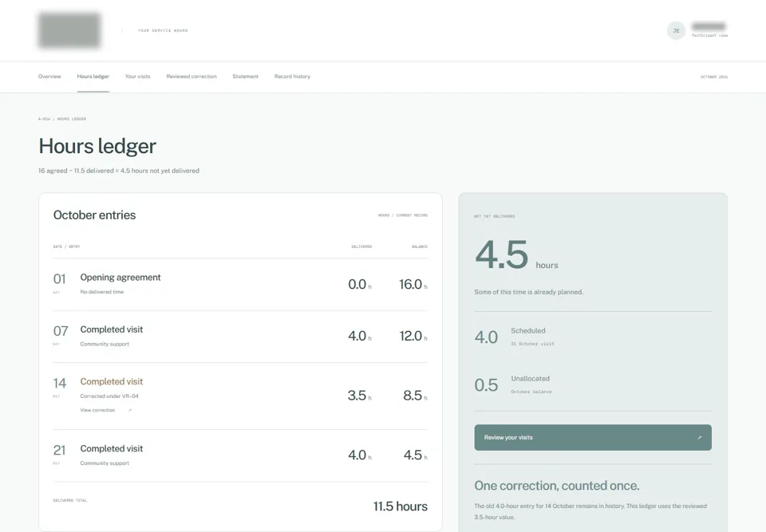The width and height of the screenshot is (766, 532).
Task: Open the Your visits tab
Action: coord(137,77)
